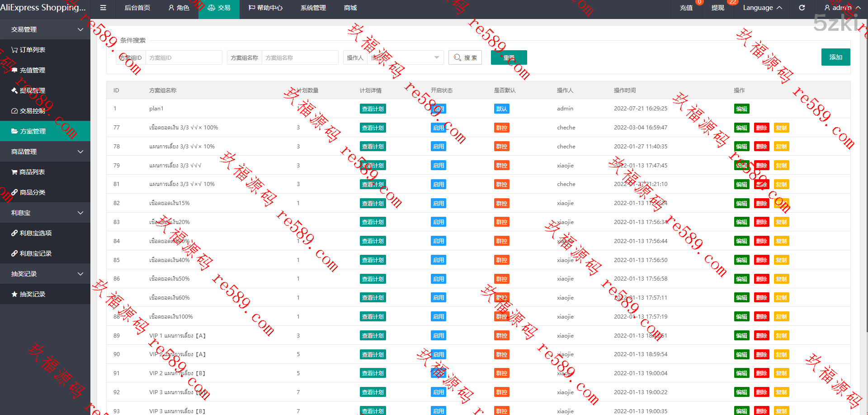Open 抽奖记录 with the star icon
The image size is (868, 415).
(x=32, y=294)
